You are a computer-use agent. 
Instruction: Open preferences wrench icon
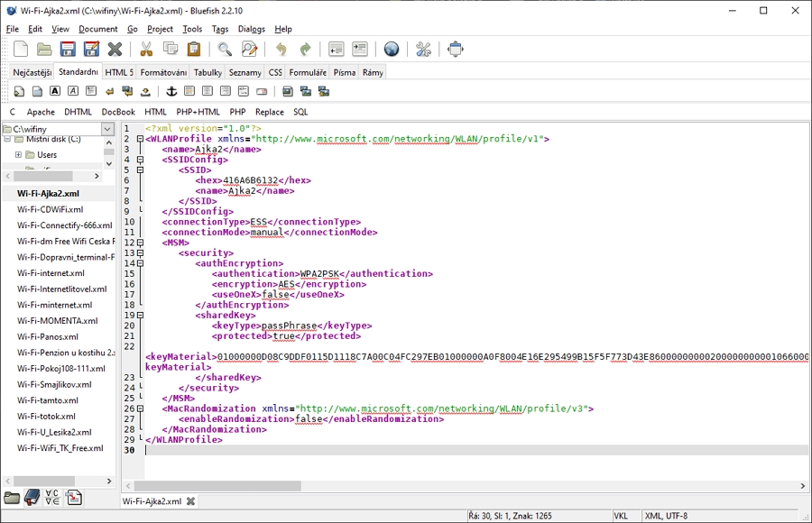tap(423, 50)
